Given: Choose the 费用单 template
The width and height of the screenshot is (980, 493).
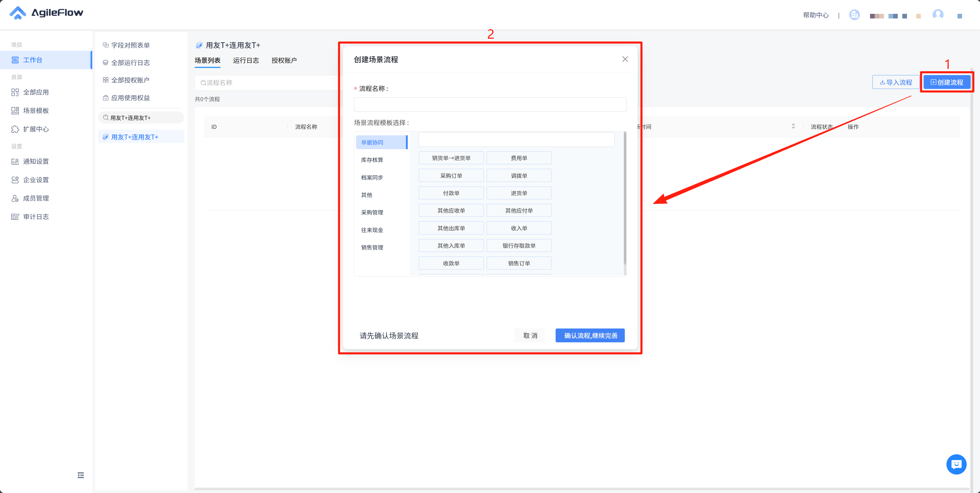Looking at the screenshot, I should [x=519, y=158].
